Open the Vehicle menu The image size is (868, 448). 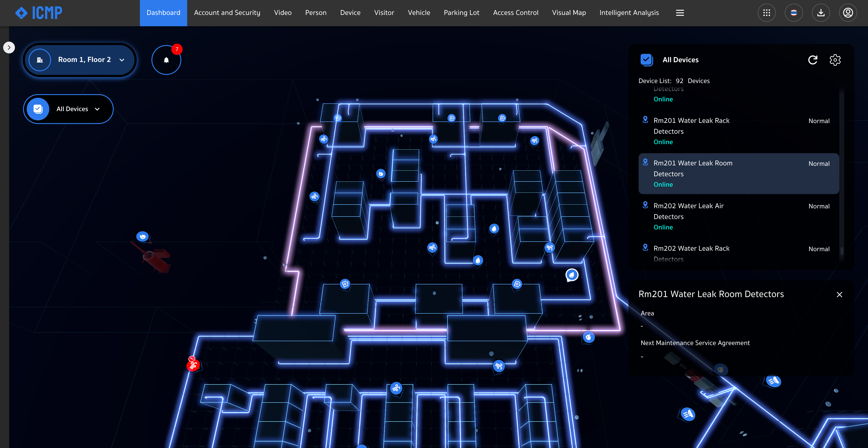pos(419,13)
